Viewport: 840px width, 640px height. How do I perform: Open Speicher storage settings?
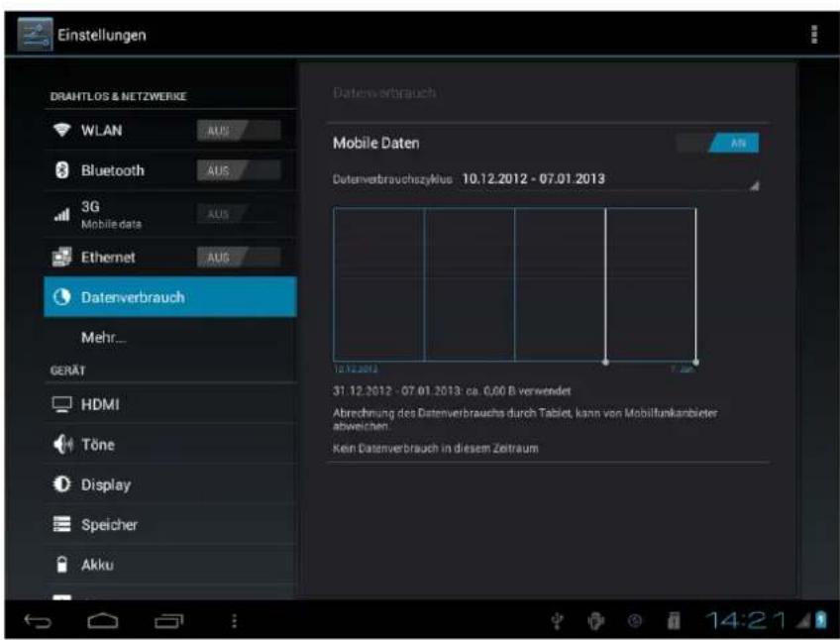170,524
